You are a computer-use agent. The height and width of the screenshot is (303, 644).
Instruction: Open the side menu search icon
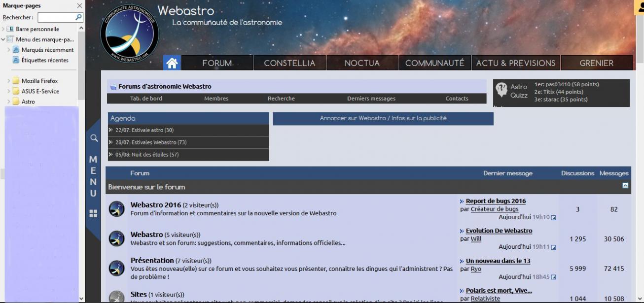(93, 139)
